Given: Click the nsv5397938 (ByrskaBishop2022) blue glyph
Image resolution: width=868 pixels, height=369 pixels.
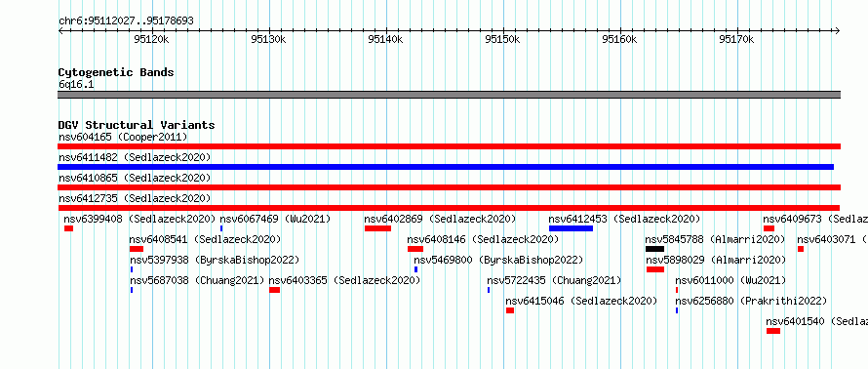Looking at the screenshot, I should click(132, 269).
